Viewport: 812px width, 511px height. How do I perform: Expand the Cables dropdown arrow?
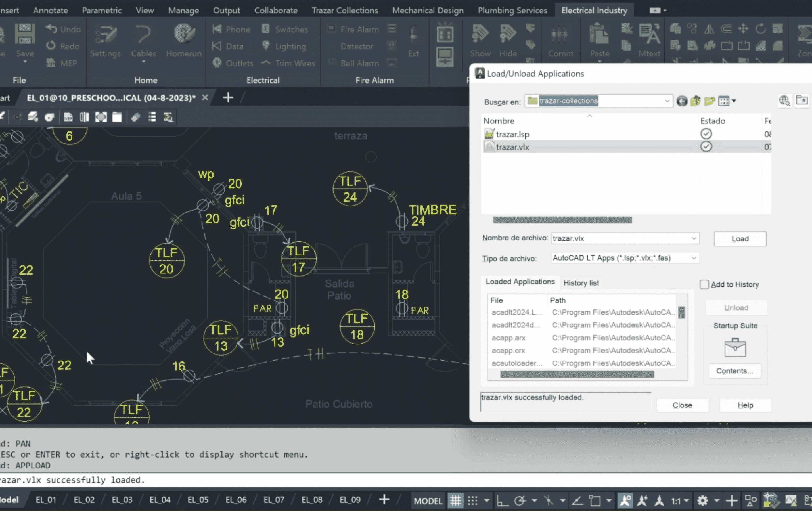click(x=144, y=62)
